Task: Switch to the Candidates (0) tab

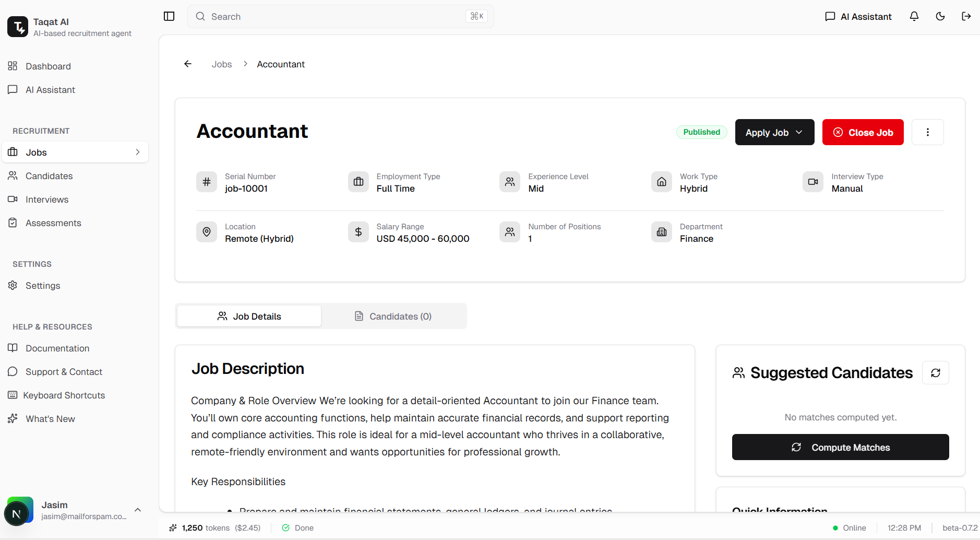Action: (393, 316)
